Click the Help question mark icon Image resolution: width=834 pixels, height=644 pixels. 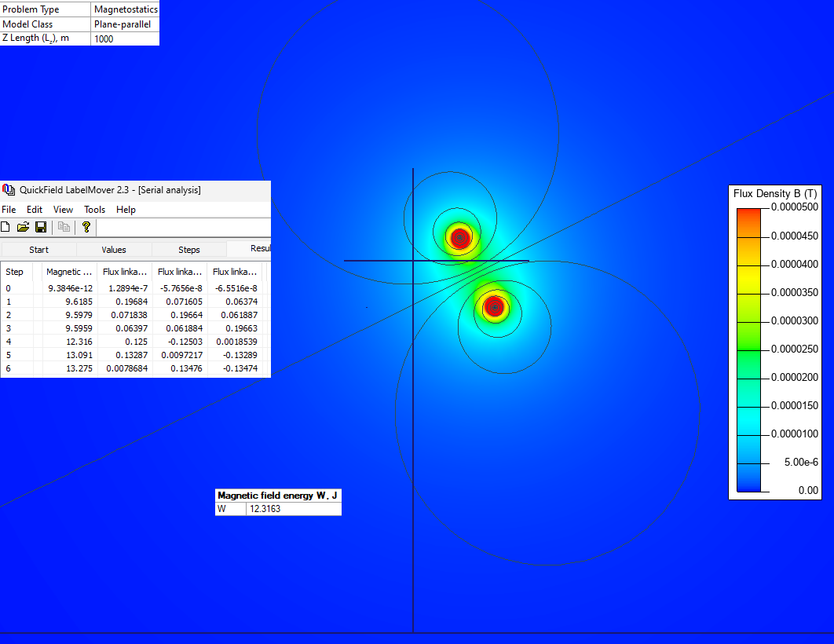(86, 227)
